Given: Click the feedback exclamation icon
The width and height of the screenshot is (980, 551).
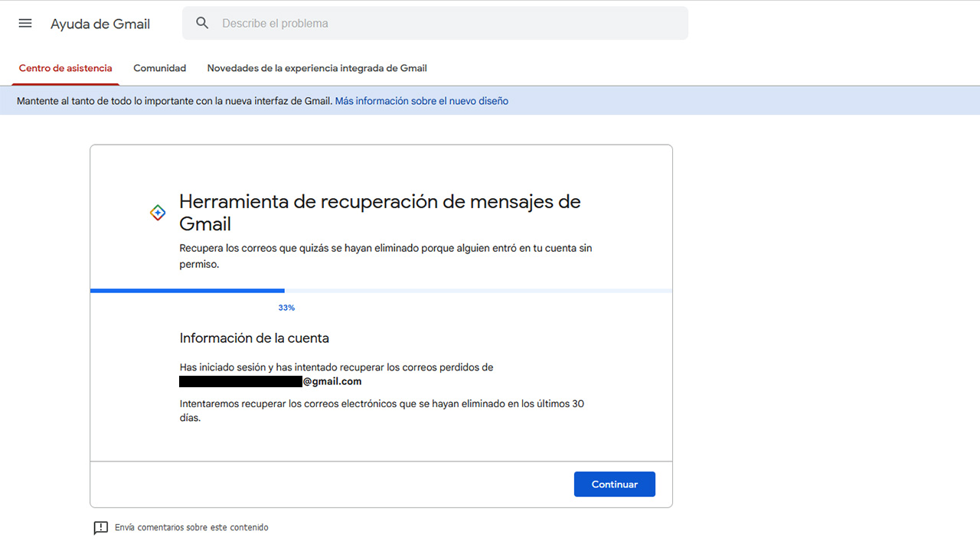Looking at the screenshot, I should point(100,527).
